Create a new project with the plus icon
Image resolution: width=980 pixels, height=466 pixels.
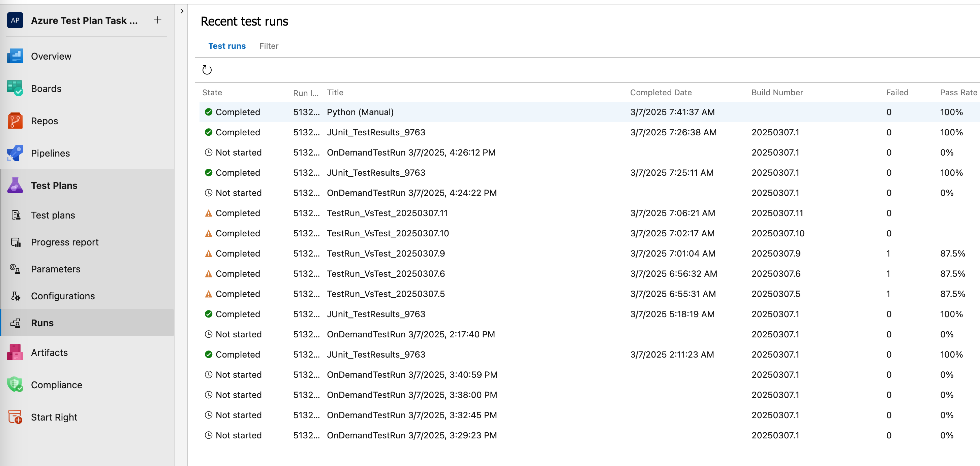pyautogui.click(x=157, y=20)
